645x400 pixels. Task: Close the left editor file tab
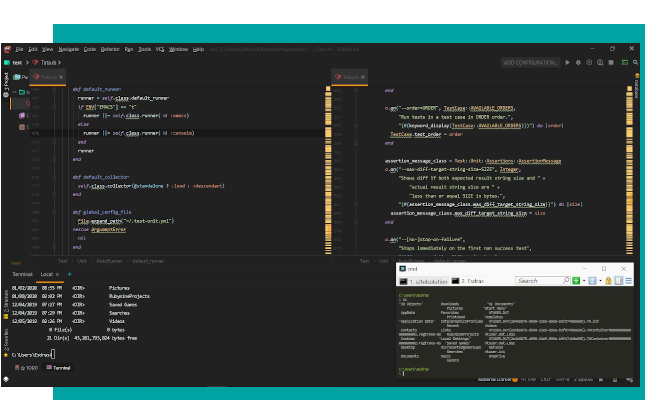[x=61, y=77]
